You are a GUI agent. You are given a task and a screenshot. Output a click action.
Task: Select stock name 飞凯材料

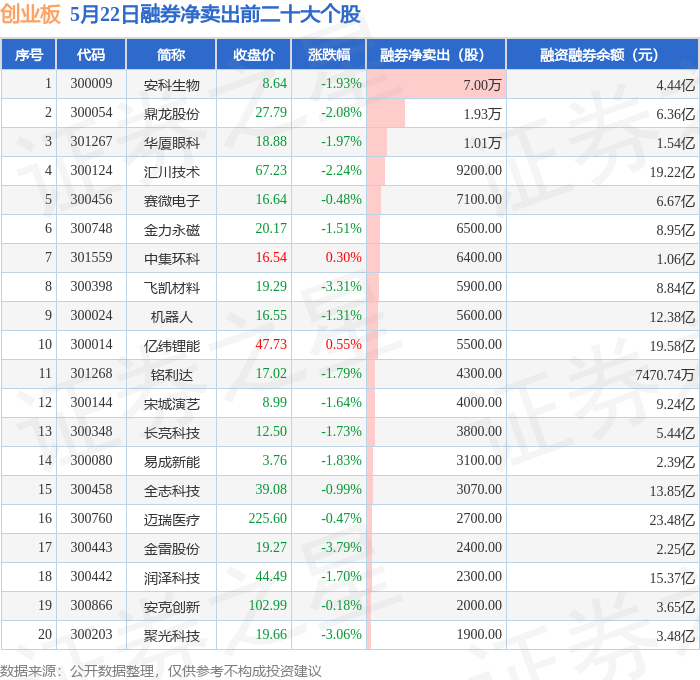(x=171, y=288)
